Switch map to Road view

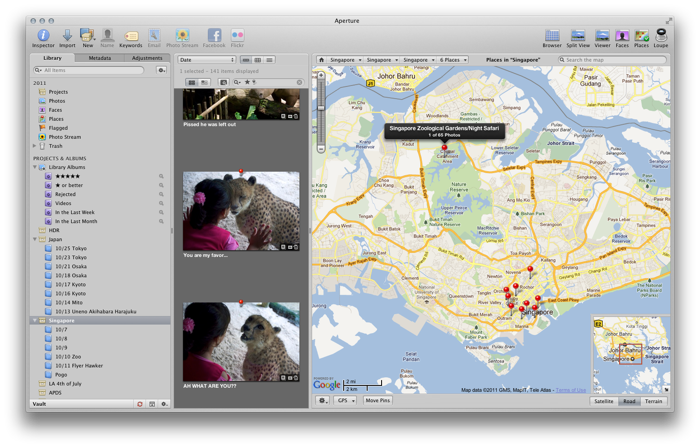point(629,401)
